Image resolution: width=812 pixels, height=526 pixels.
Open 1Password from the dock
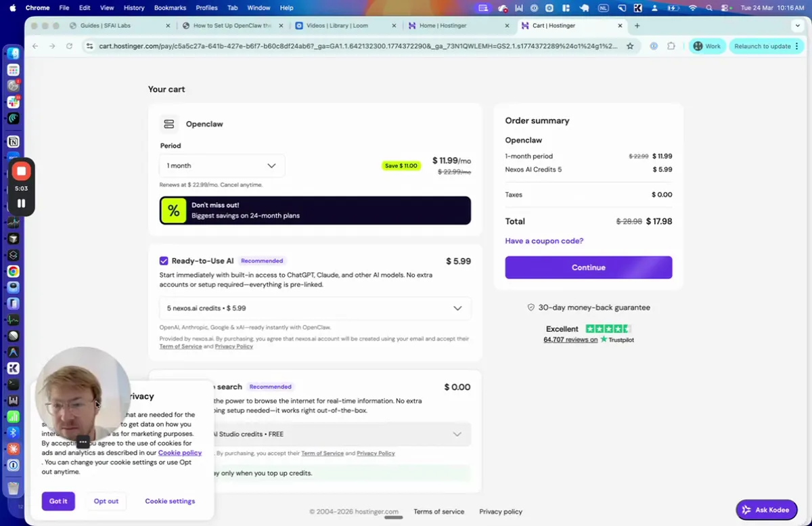(x=13, y=465)
